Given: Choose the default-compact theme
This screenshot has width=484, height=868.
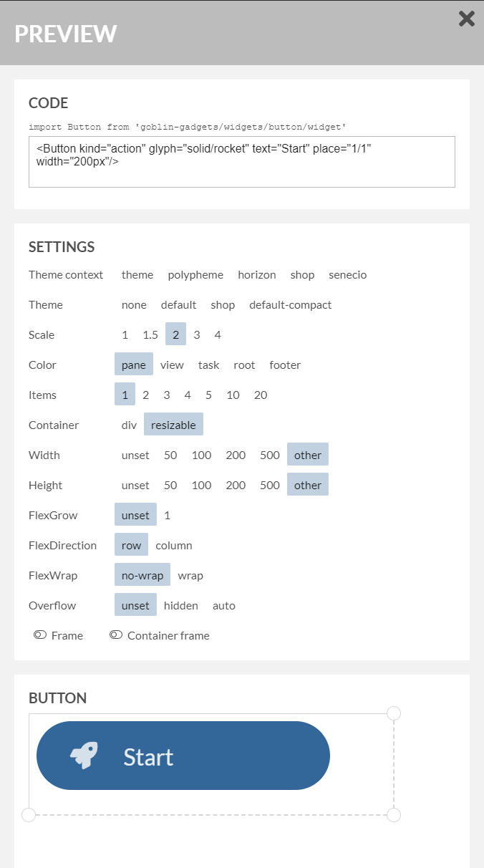Looking at the screenshot, I should [x=291, y=305].
